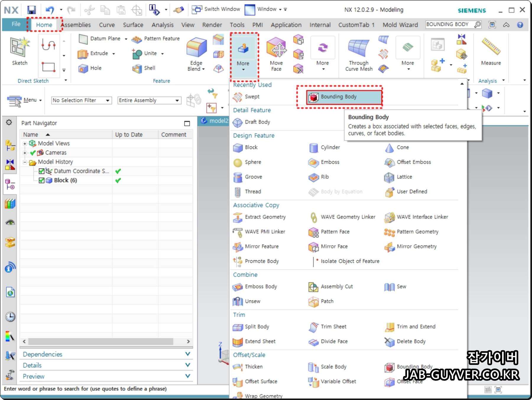Click the Hole feature icon
Viewport: 532px width, 400px height.
tap(83, 68)
